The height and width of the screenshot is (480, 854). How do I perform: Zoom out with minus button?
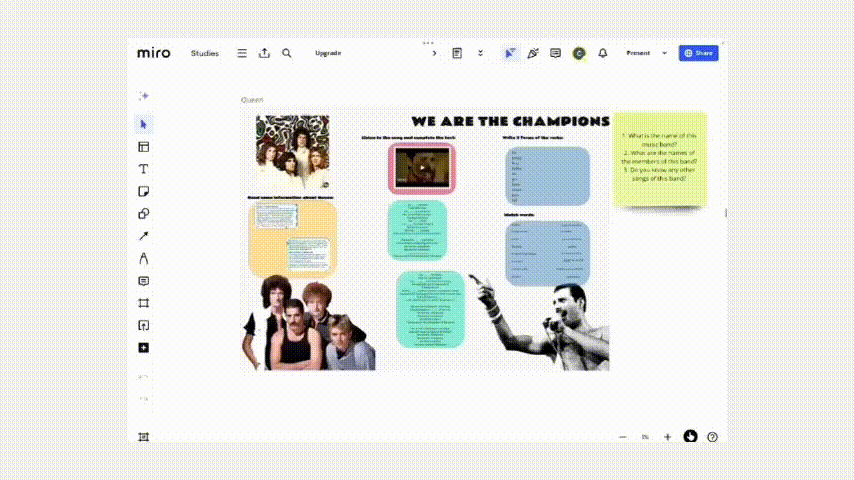pos(623,436)
